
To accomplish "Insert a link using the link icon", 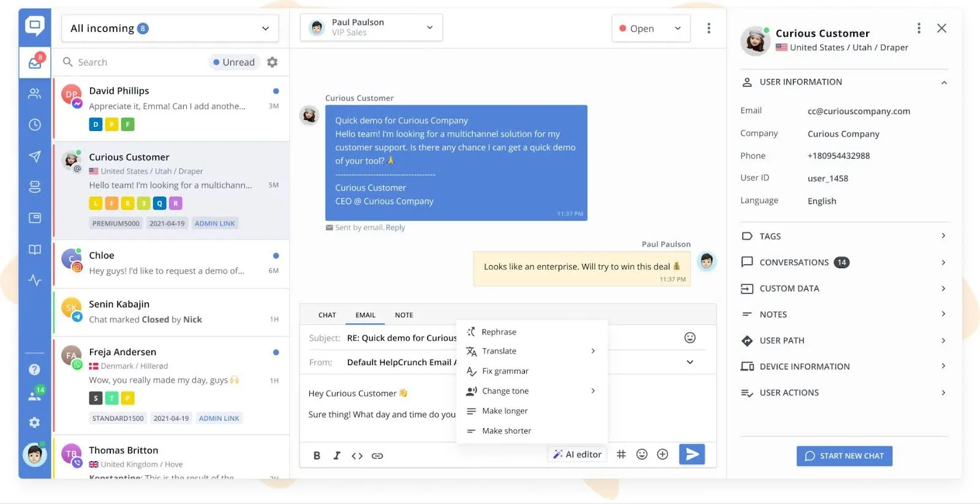I will 377,456.
